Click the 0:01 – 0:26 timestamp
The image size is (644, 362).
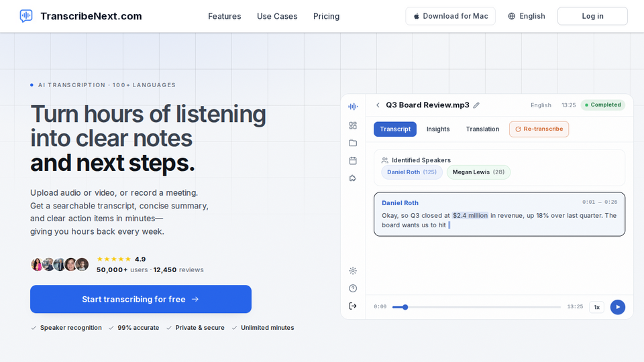click(x=600, y=202)
